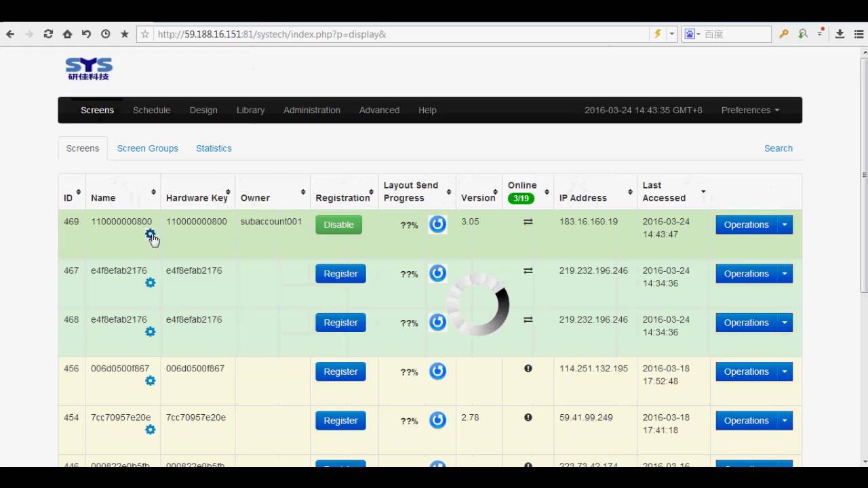Viewport: 868px width, 488px height.
Task: Open the Design menu
Action: pos(203,110)
